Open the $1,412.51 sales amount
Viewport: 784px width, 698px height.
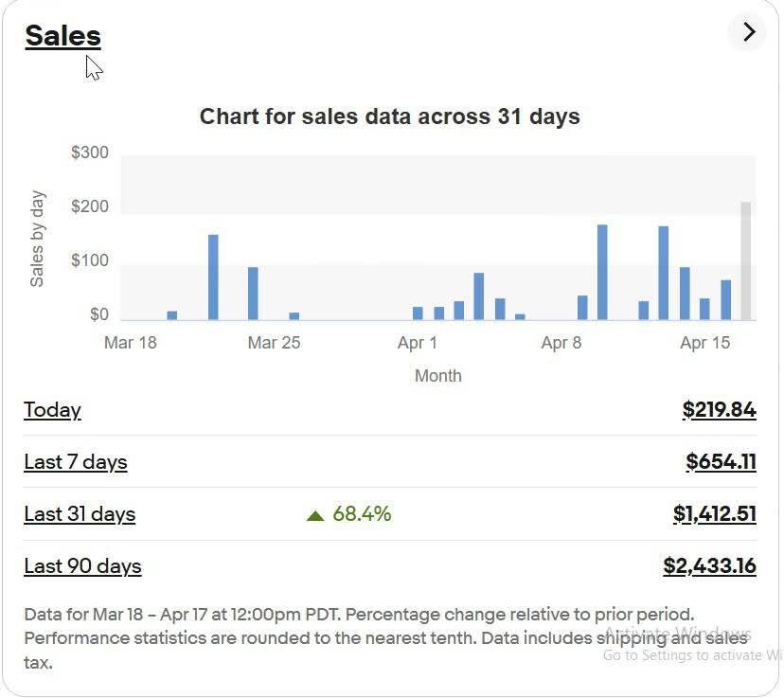[x=715, y=514]
